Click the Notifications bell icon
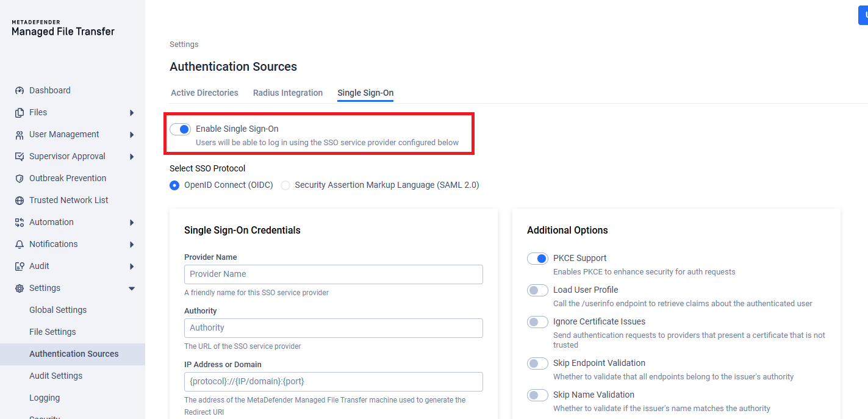Image resolution: width=868 pixels, height=419 pixels. tap(19, 244)
